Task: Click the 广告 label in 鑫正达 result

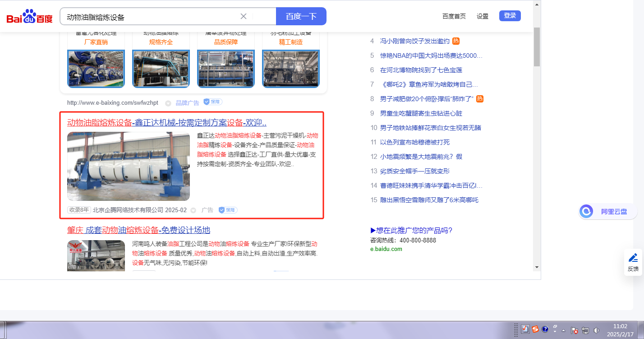Action: pyautogui.click(x=207, y=210)
